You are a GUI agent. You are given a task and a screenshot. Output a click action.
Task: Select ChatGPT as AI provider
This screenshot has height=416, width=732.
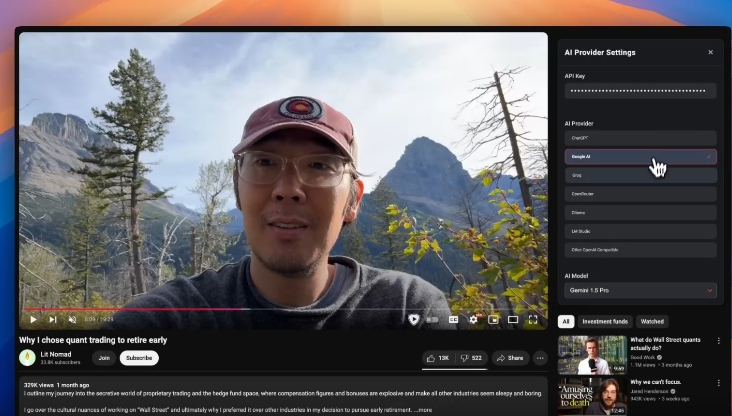640,138
